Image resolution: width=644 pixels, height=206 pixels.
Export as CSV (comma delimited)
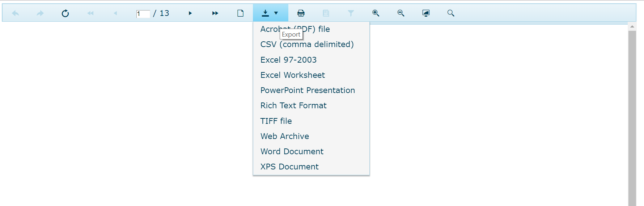pyautogui.click(x=307, y=45)
